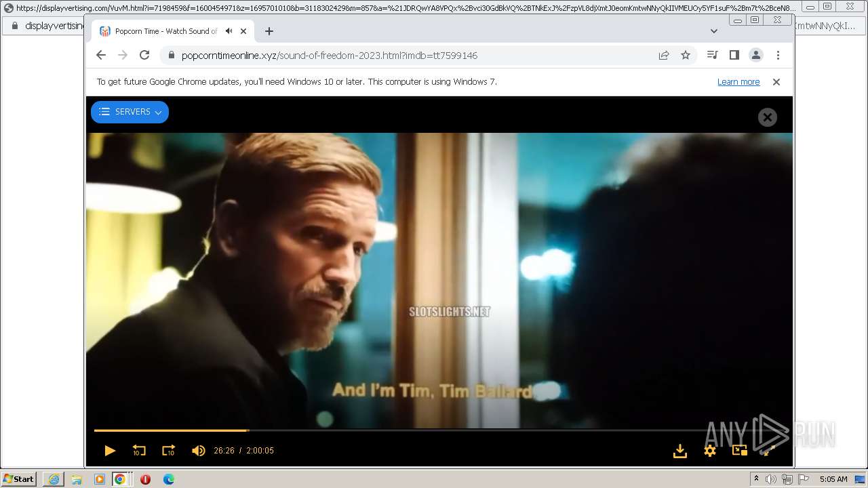868x488 pixels.
Task: Open a new Chrome tab
Action: click(x=269, y=31)
